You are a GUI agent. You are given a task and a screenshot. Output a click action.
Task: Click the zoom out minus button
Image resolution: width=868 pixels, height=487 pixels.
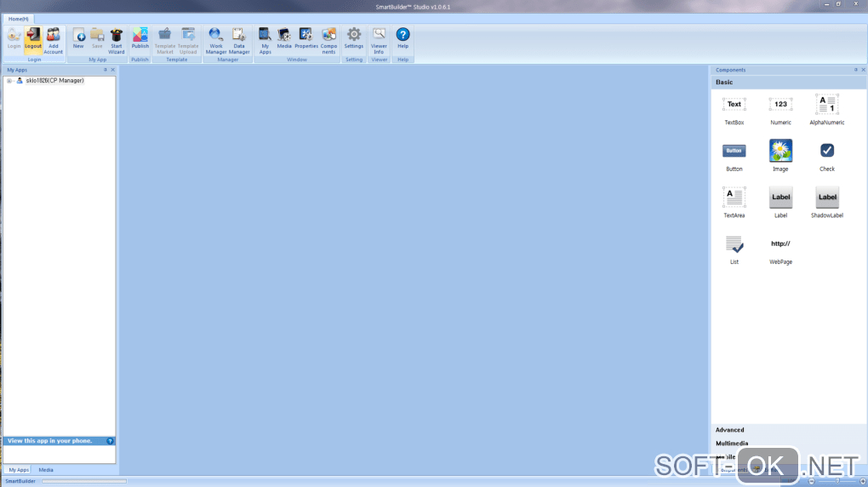pyautogui.click(x=812, y=481)
